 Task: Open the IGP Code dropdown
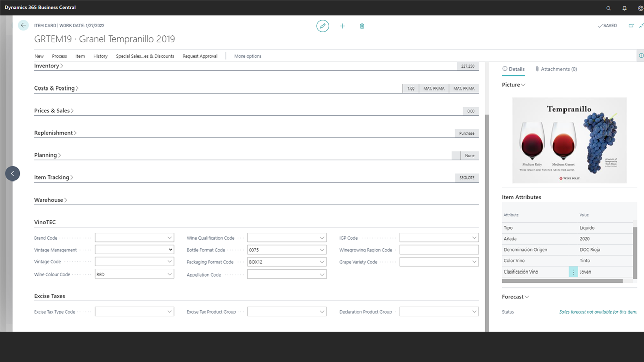474,238
